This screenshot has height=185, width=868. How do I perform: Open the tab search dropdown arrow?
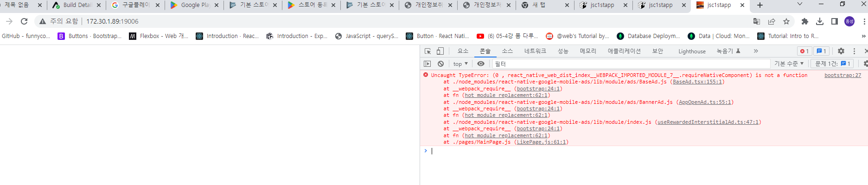tap(800, 4)
